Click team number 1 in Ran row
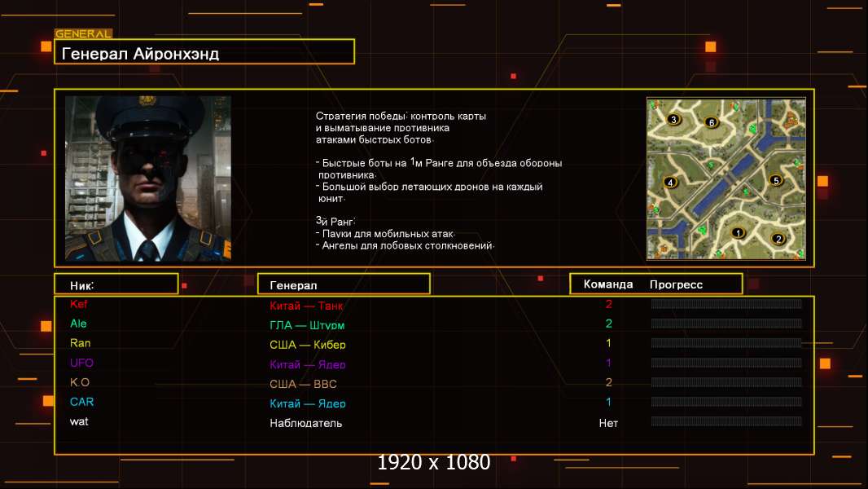Image resolution: width=868 pixels, height=489 pixels. pos(608,343)
